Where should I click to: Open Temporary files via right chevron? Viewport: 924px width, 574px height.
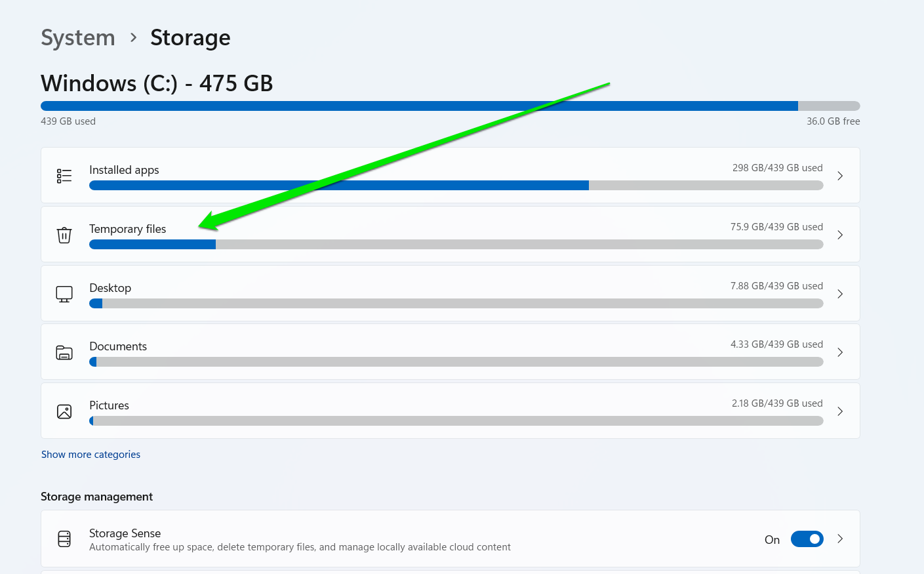(840, 235)
